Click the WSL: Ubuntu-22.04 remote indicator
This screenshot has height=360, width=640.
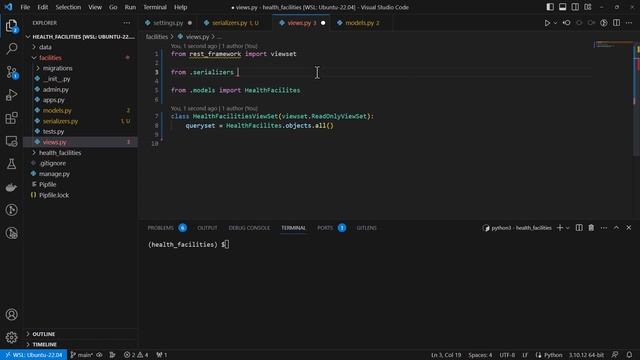pos(33,355)
